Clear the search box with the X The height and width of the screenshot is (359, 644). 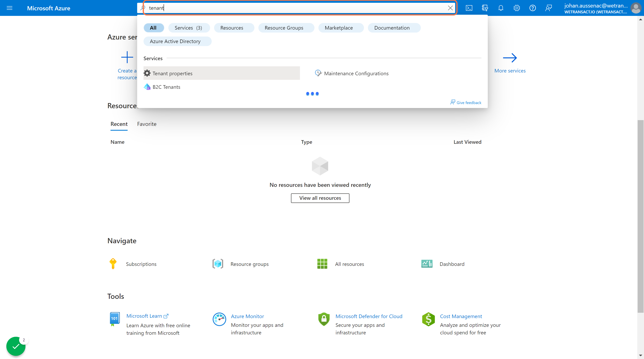[x=450, y=8]
